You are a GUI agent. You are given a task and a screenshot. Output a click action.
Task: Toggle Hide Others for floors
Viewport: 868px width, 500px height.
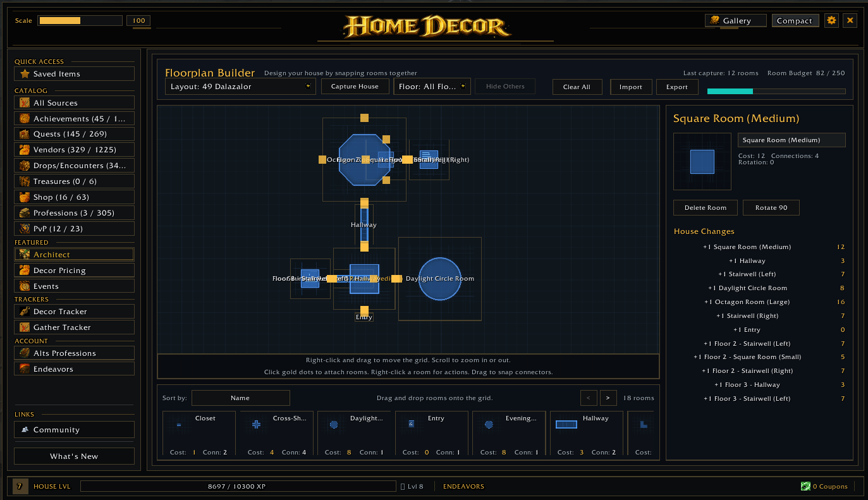point(505,87)
